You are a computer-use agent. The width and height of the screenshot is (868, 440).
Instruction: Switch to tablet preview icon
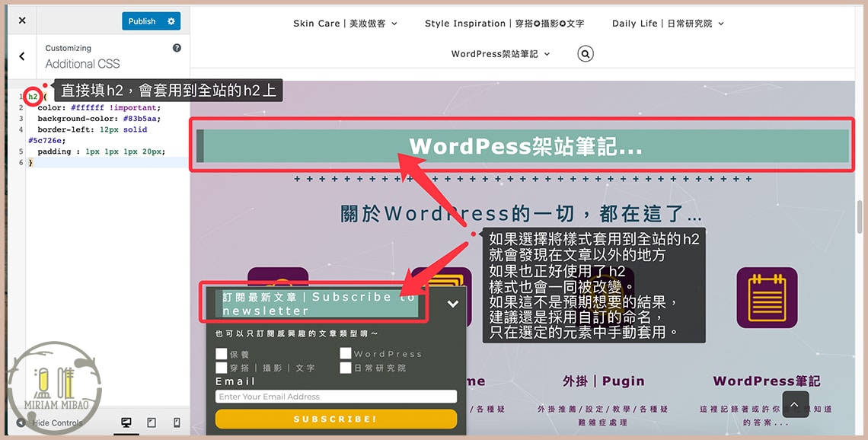pos(151,422)
